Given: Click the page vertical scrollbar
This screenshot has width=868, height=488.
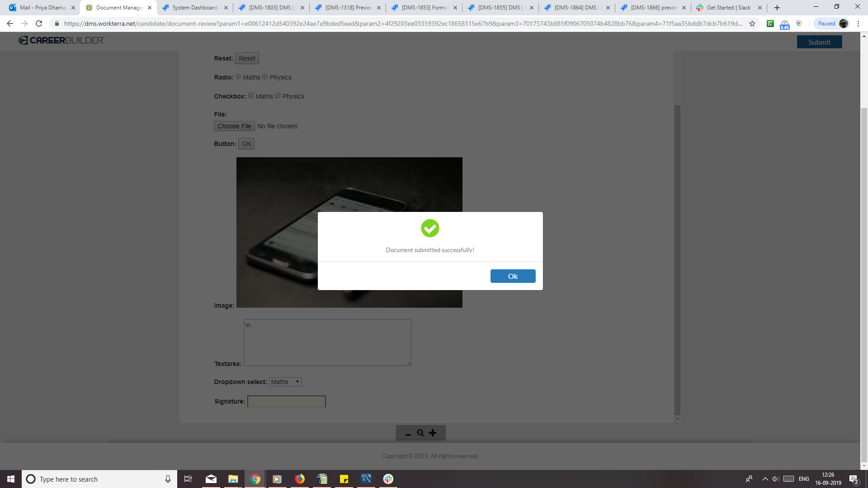Looking at the screenshot, I should point(864,285).
